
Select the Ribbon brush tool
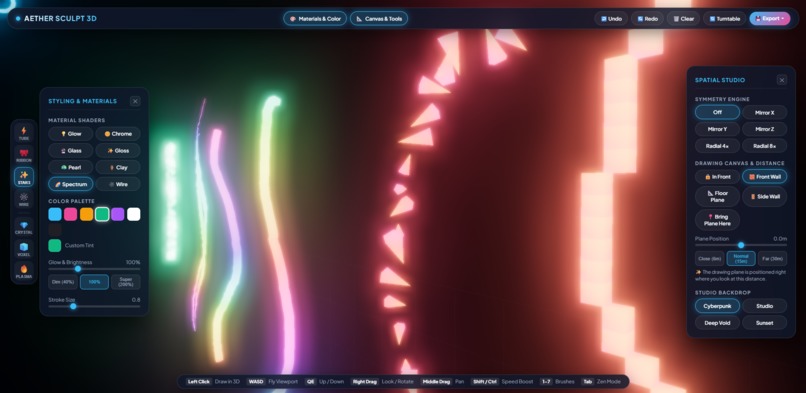point(24,155)
